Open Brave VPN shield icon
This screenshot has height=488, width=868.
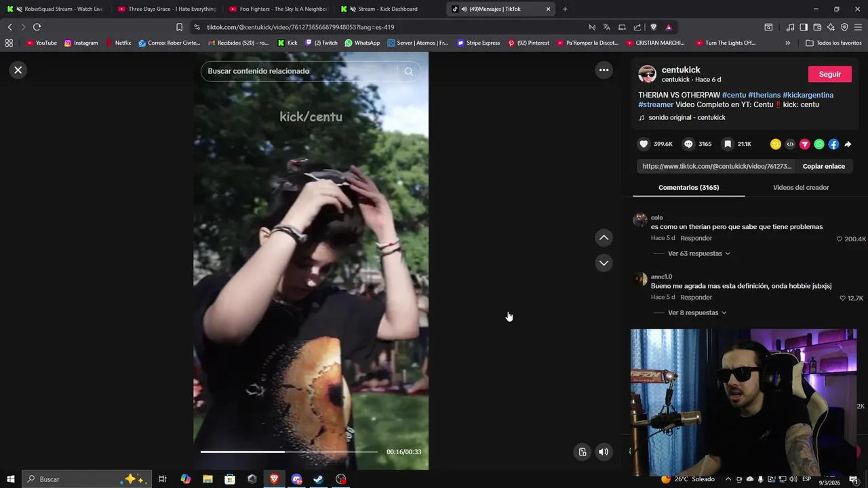pyautogui.click(x=844, y=27)
